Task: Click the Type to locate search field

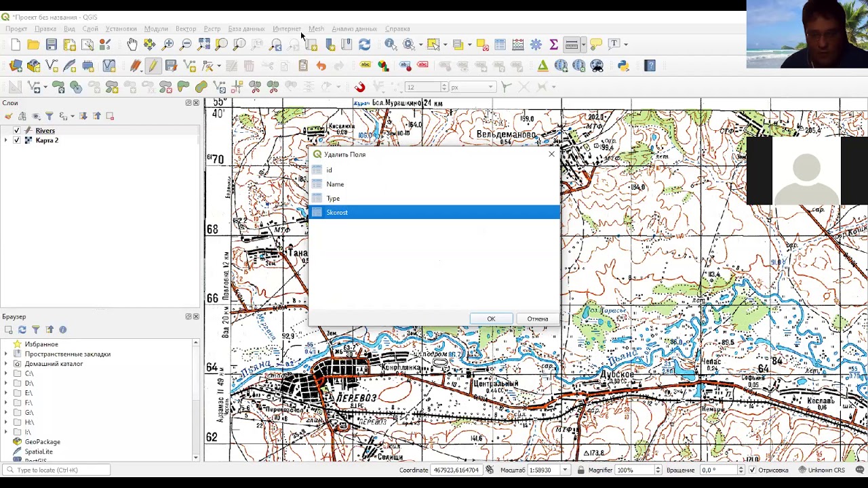Action: (x=56, y=470)
